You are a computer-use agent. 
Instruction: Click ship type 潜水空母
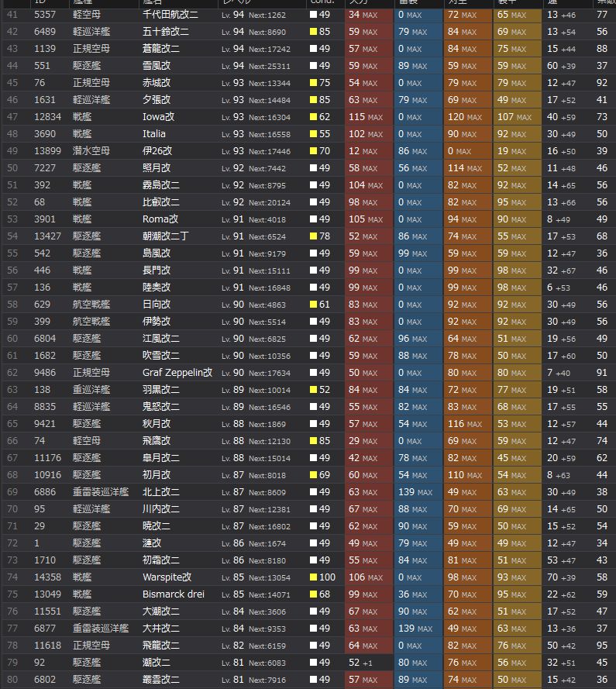pos(91,151)
